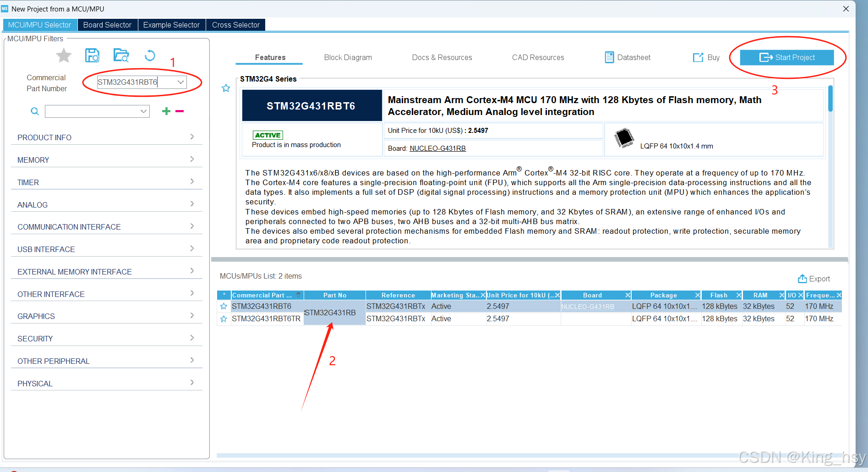Close the Frequency column

click(x=839, y=295)
